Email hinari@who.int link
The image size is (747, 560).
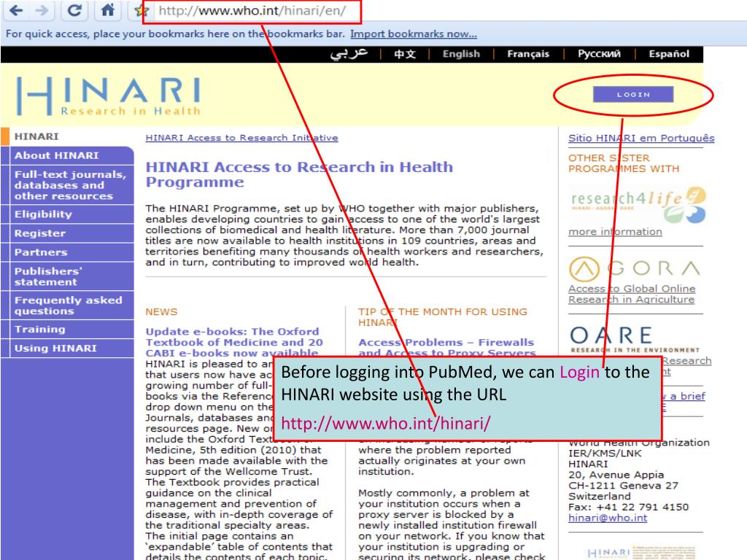pos(608,518)
